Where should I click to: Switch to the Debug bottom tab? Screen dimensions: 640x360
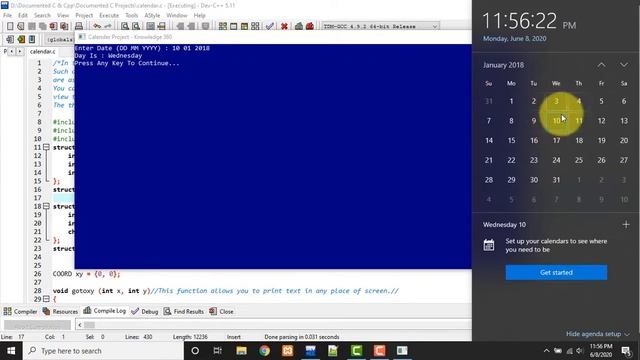coord(144,311)
